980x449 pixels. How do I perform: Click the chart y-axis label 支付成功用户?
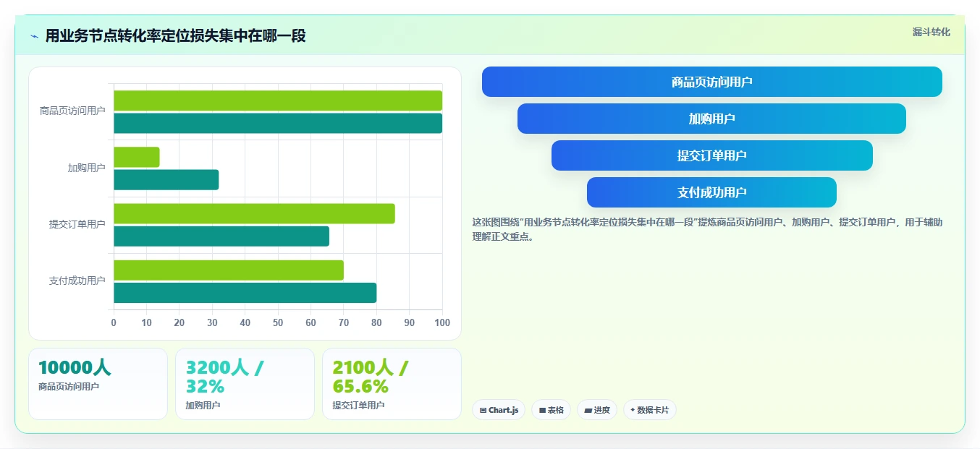[77, 281]
